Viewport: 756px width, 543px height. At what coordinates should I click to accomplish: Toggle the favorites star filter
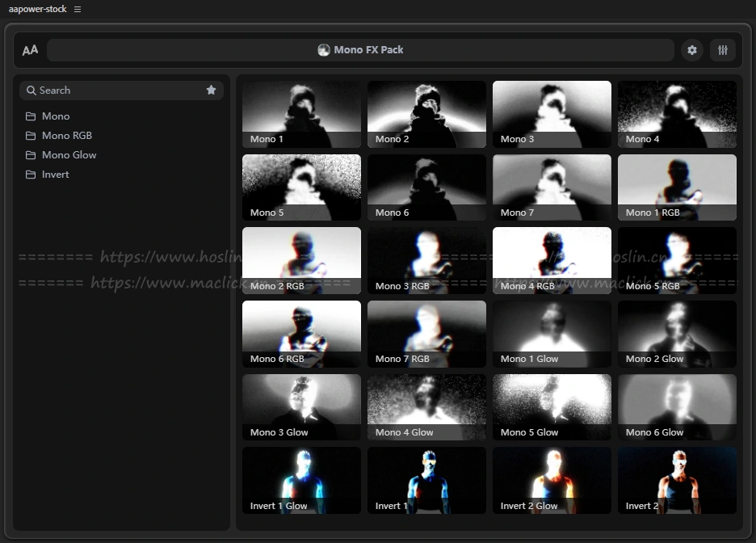211,90
